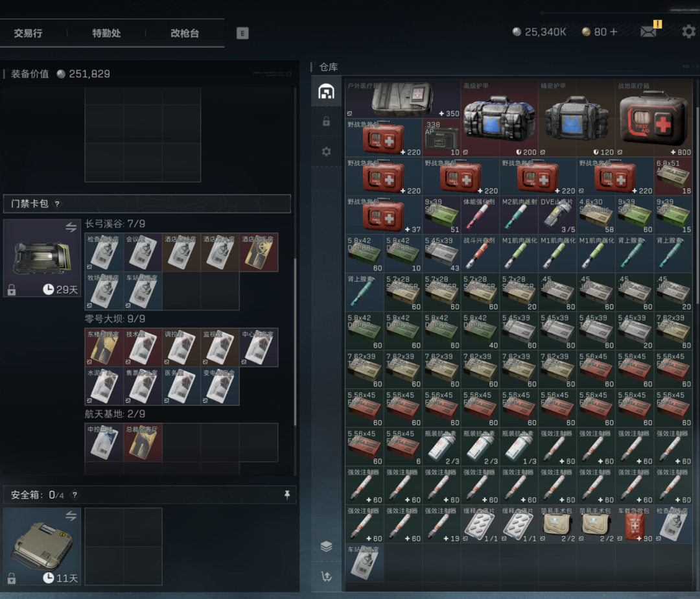Select the 5.7x28 SS197SR ammo stack of 20
The height and width of the screenshot is (599, 700).
519,292
